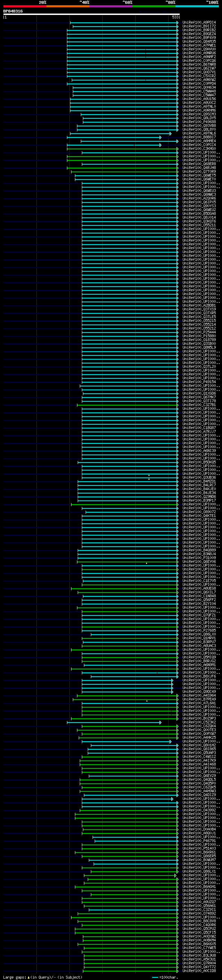Click the UniRef100_C3KHG0 hit label
The image size is (222, 980).
tap(199, 149)
